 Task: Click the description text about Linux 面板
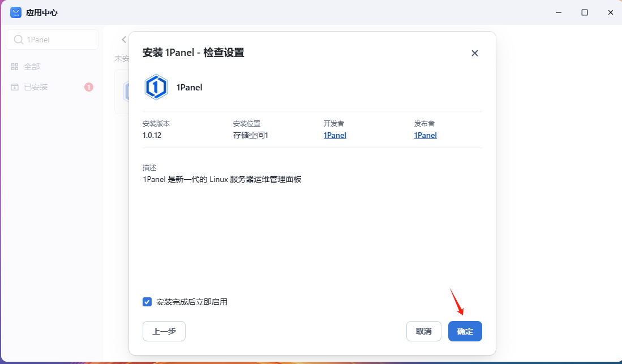[x=222, y=179]
